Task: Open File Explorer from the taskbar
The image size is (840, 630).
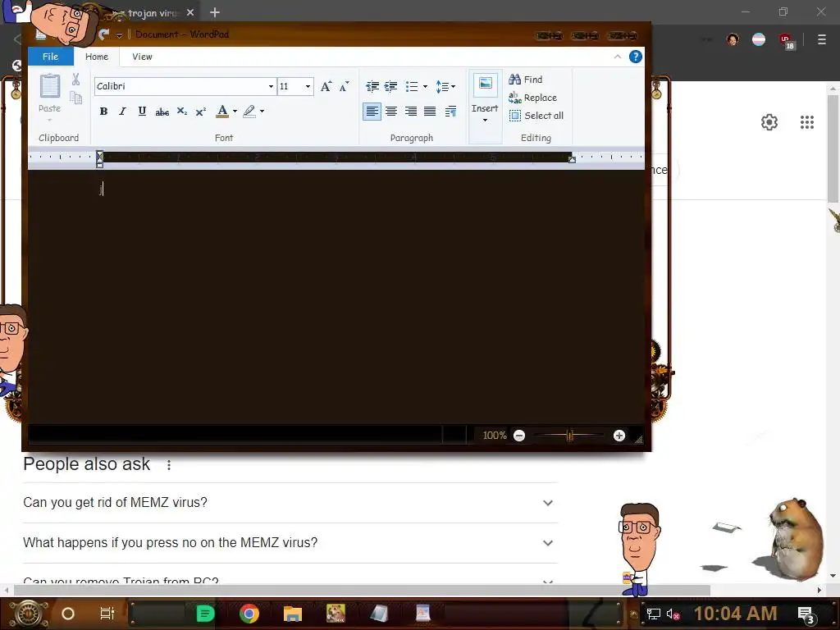Action: tap(293, 614)
